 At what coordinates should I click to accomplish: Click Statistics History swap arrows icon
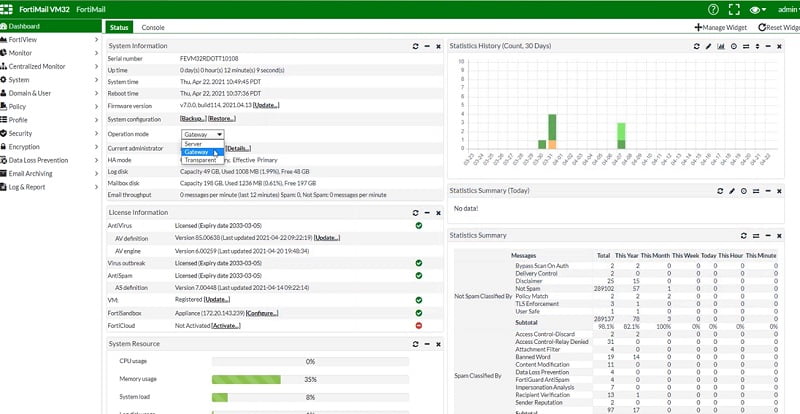tap(746, 46)
